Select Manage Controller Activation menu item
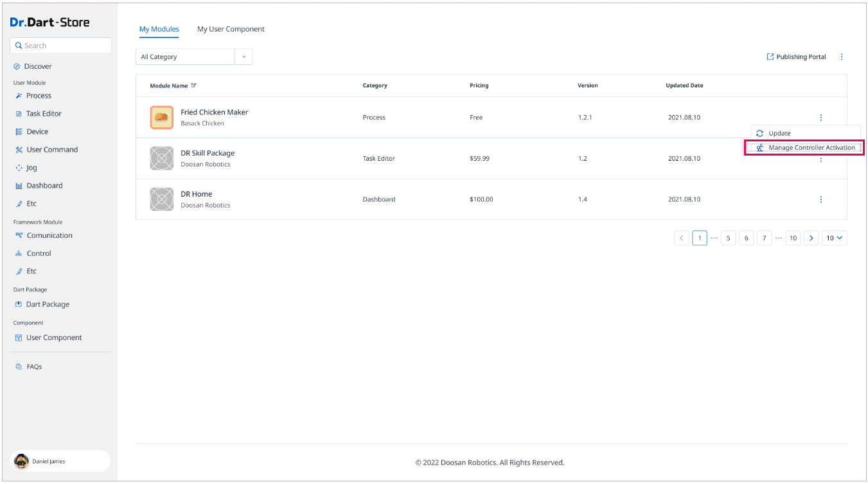Viewport: 868px width, 484px height. tap(811, 148)
